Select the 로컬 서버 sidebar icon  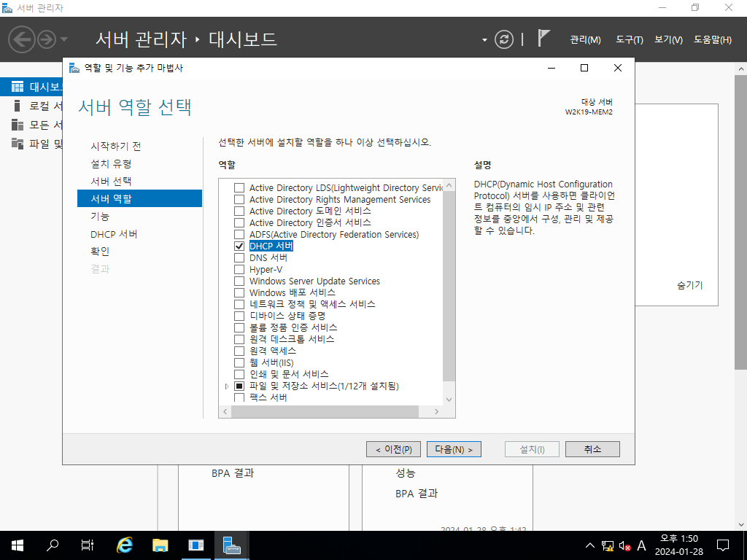18,106
